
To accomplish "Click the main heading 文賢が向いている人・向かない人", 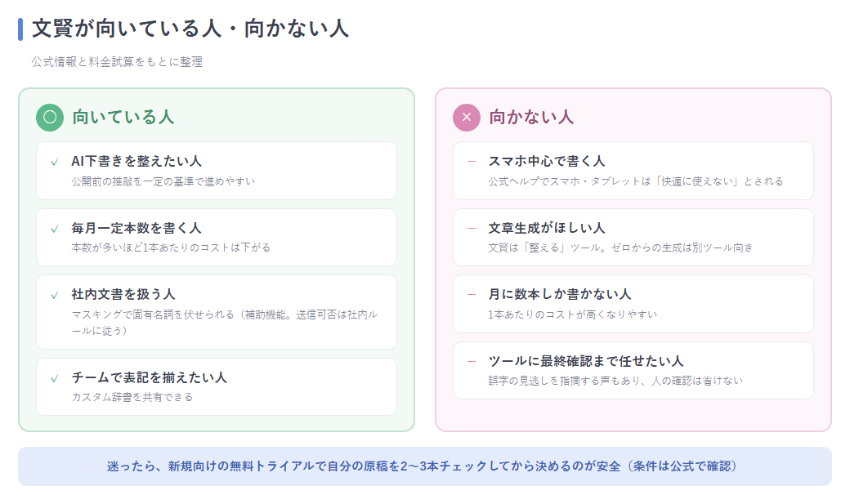I will [x=190, y=29].
